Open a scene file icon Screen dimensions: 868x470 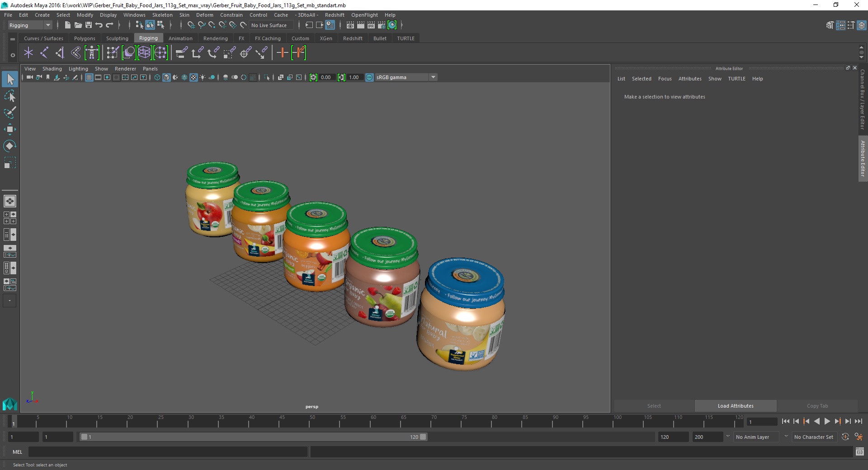pyautogui.click(x=78, y=25)
